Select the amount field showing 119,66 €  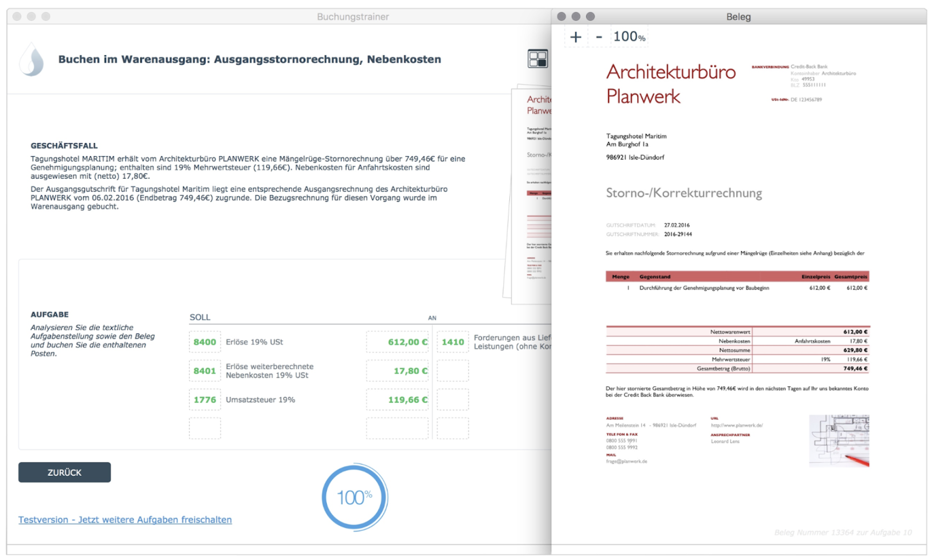point(398,400)
